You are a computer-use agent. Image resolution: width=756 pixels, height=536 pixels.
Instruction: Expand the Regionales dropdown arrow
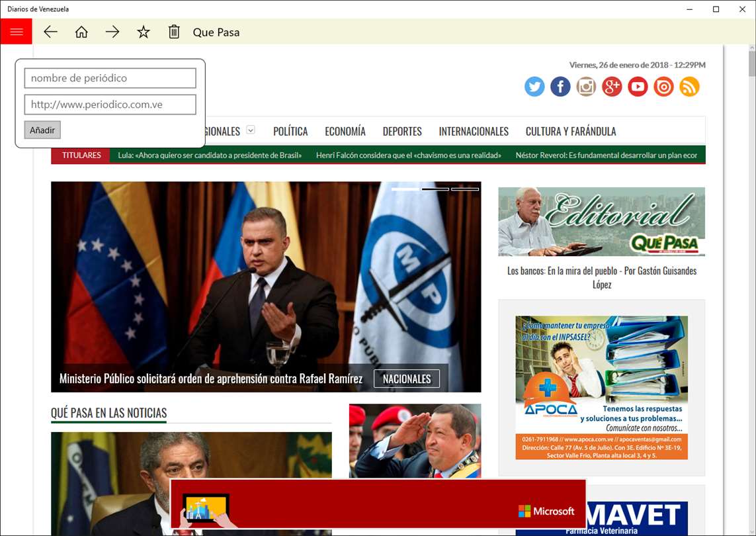251,130
